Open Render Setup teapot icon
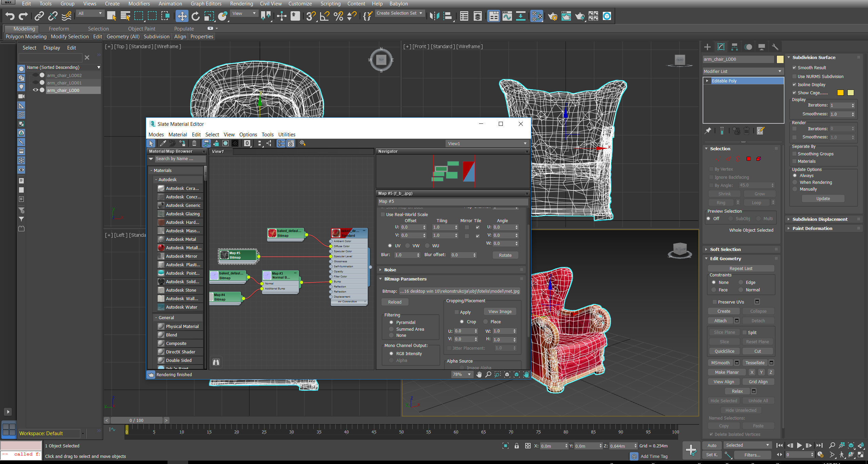Viewport: 868px width, 464px height. 553,16
